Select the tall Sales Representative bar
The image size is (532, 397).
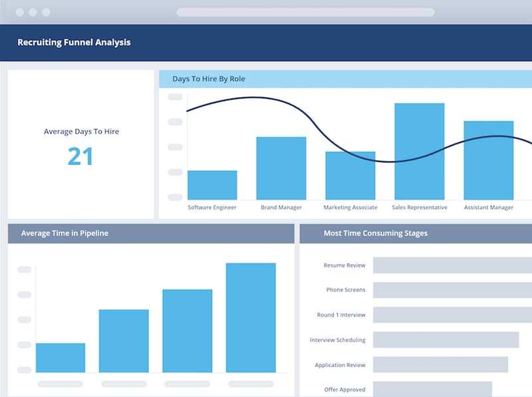click(419, 152)
